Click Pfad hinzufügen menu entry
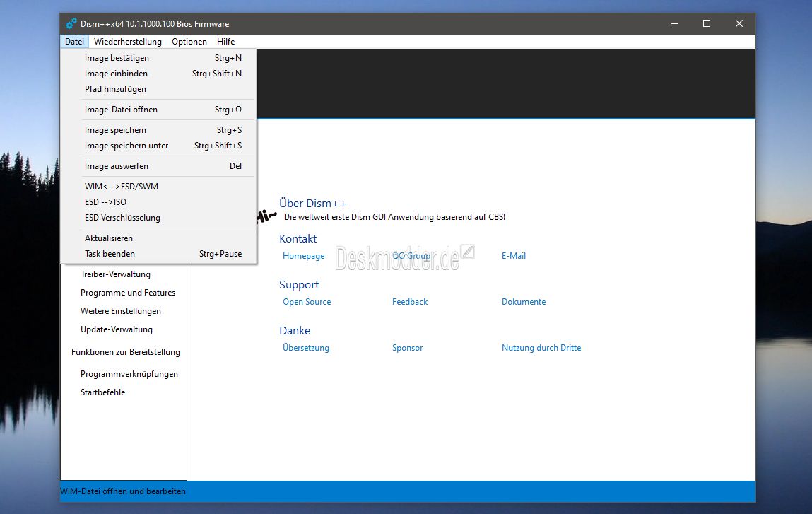The width and height of the screenshot is (812, 514). pyautogui.click(x=158, y=89)
